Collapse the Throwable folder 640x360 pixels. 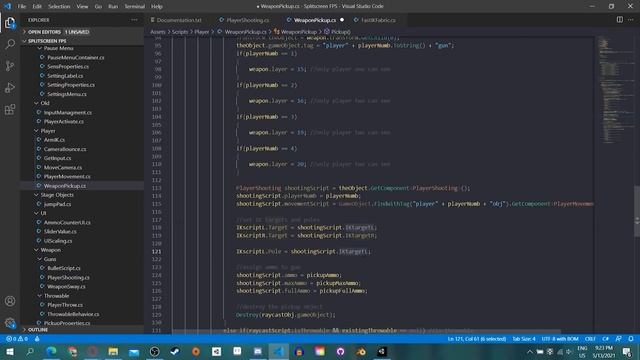[x=56, y=296]
